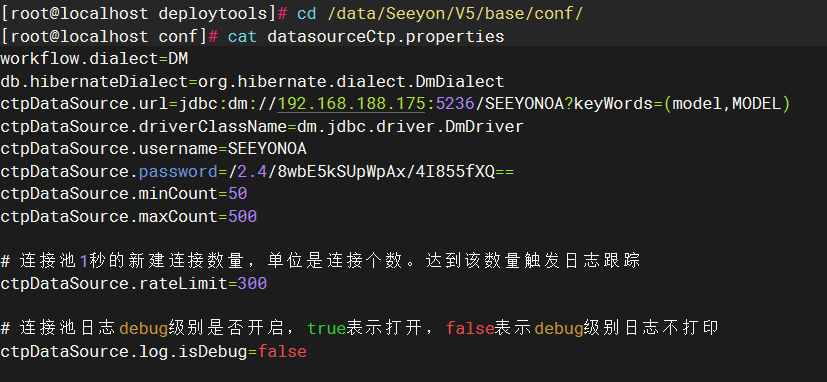The width and height of the screenshot is (827, 382).
Task: Click the workflow.dialect=DM line
Action: [94, 59]
